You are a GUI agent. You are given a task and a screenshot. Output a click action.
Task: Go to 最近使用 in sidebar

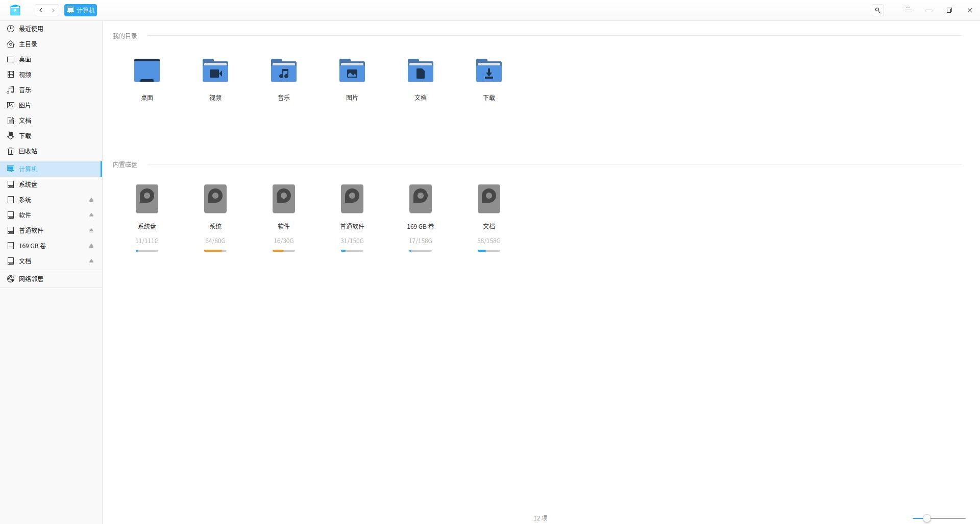point(31,29)
